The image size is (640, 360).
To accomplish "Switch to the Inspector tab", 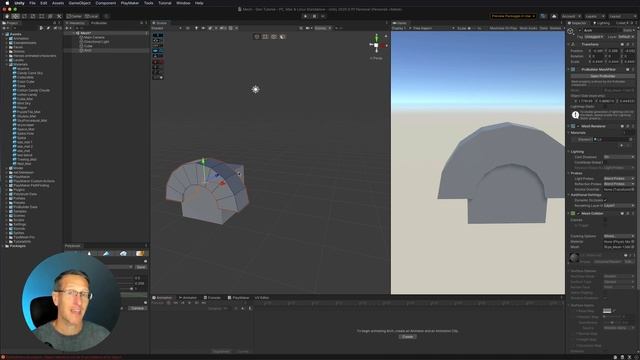I will 578,23.
